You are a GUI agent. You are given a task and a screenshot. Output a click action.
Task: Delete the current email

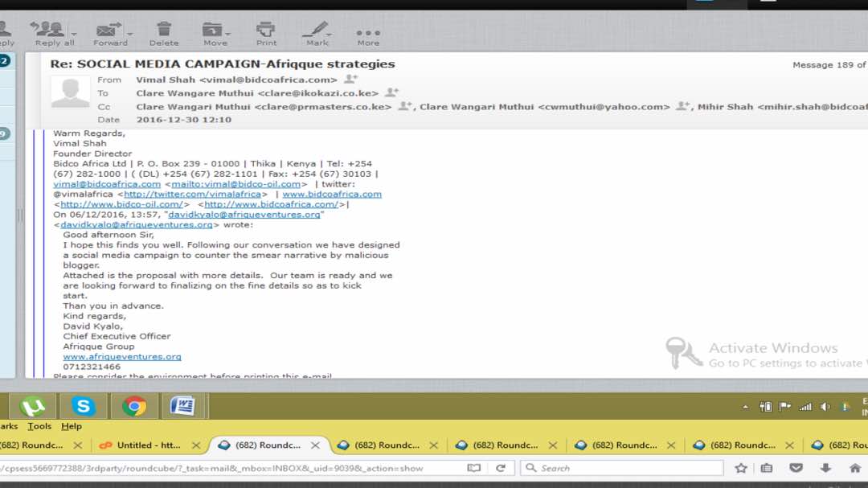164,34
